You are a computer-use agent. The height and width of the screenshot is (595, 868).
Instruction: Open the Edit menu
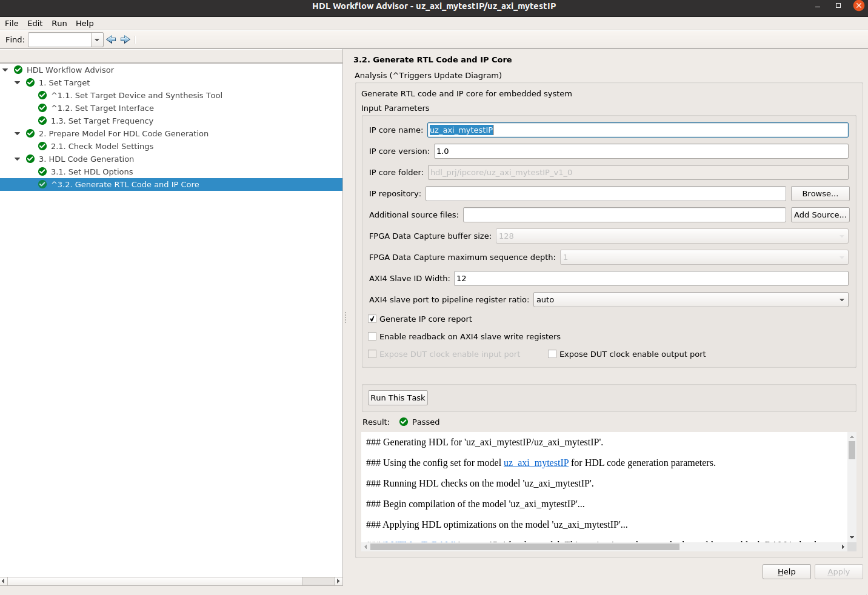click(35, 23)
